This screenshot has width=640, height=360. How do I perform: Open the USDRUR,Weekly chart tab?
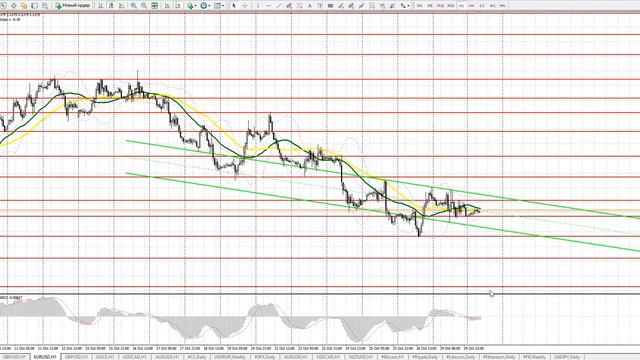coord(230,357)
